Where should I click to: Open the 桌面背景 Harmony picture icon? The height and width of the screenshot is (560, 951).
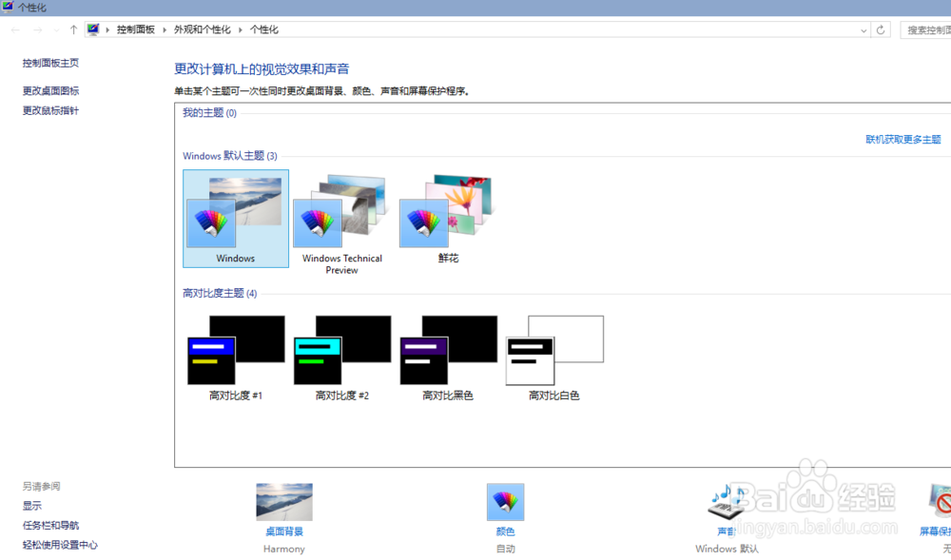coord(284,502)
